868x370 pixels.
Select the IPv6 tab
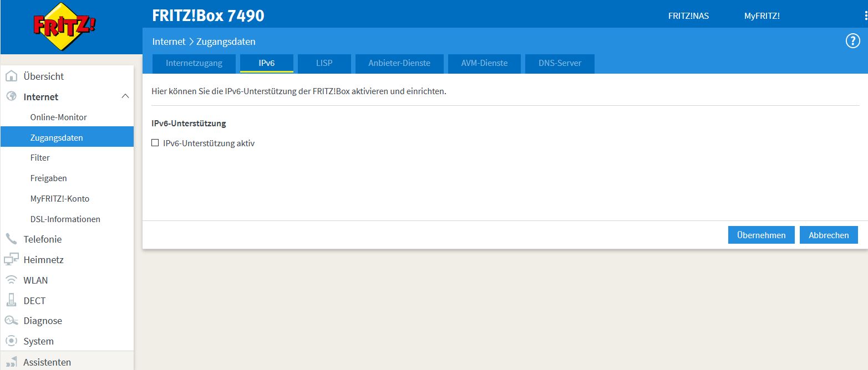(267, 63)
